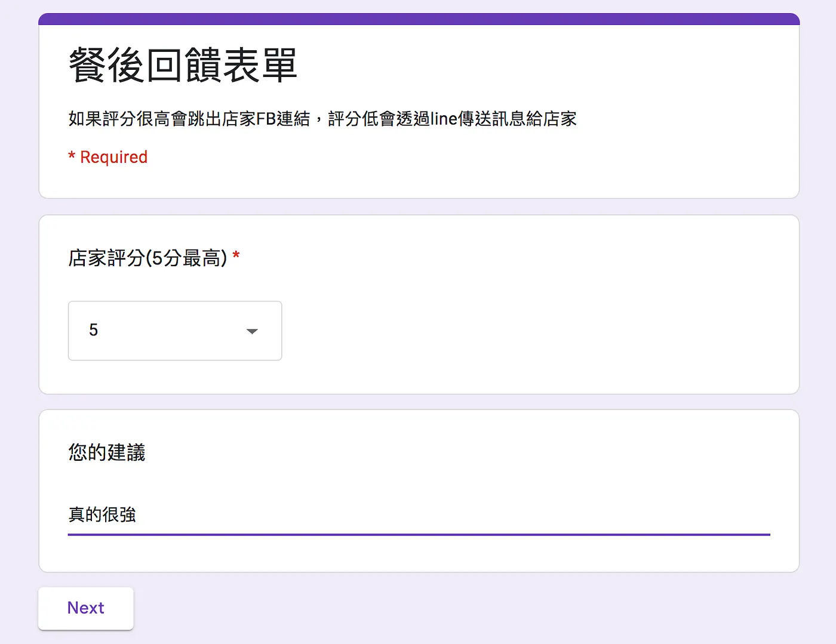836x644 pixels.
Task: Click the Next button
Action: point(86,608)
